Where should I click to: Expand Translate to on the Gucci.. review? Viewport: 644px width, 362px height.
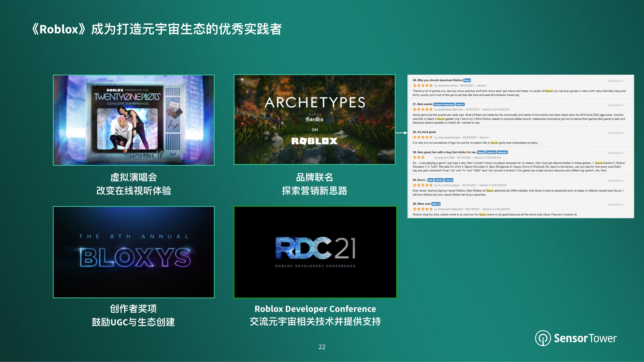pyautogui.click(x=616, y=181)
